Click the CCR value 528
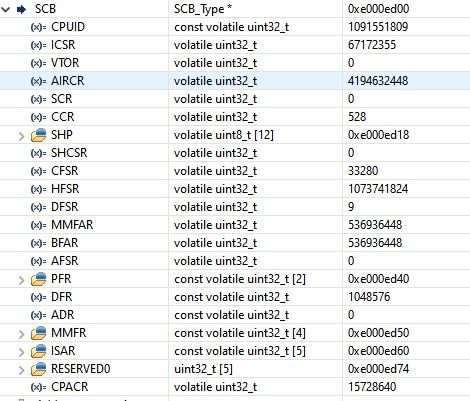The height and width of the screenshot is (401, 470). [357, 117]
